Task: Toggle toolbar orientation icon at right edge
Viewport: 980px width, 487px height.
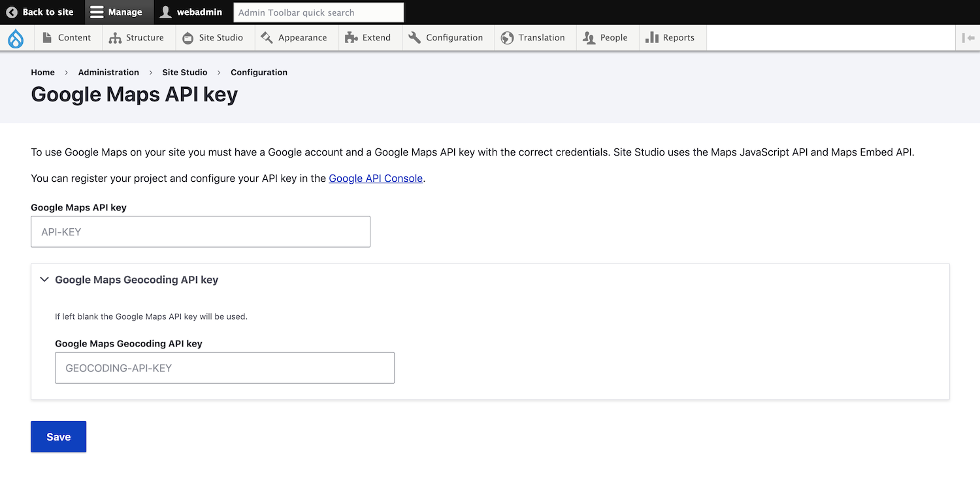Action: coord(968,38)
